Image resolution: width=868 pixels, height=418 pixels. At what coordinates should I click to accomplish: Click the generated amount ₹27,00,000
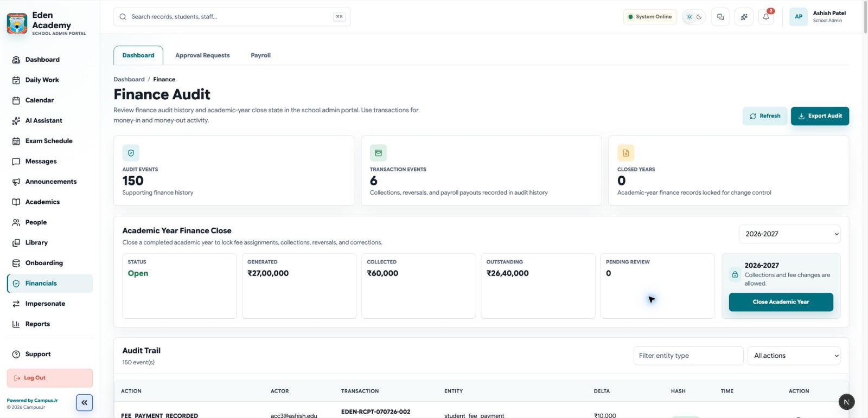268,273
